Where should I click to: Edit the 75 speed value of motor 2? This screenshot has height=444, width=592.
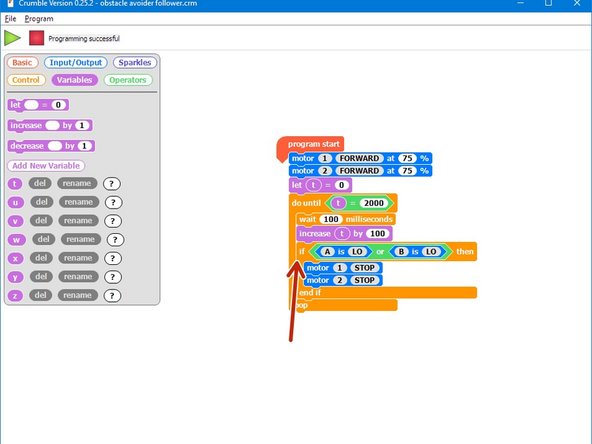tap(407, 171)
